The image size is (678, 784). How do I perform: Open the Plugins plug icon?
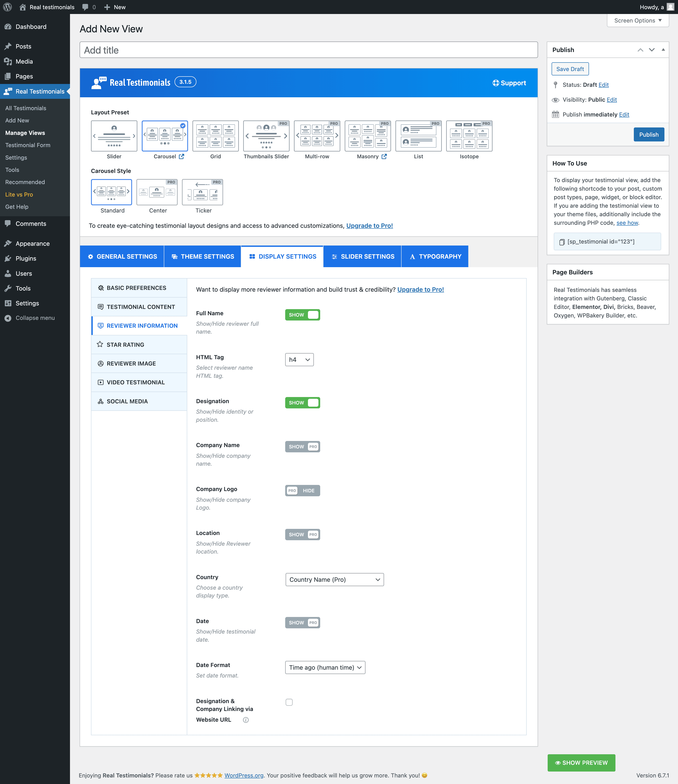click(x=8, y=258)
